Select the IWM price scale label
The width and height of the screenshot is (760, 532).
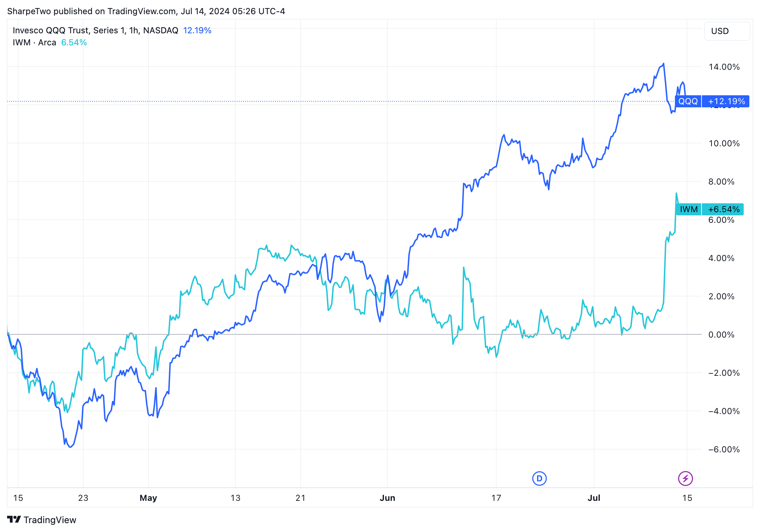tap(688, 209)
